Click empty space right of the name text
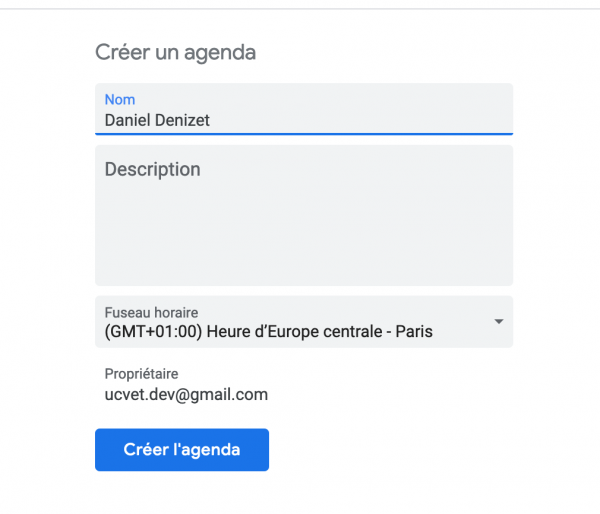Screen dimensions: 600x514 tap(380, 119)
